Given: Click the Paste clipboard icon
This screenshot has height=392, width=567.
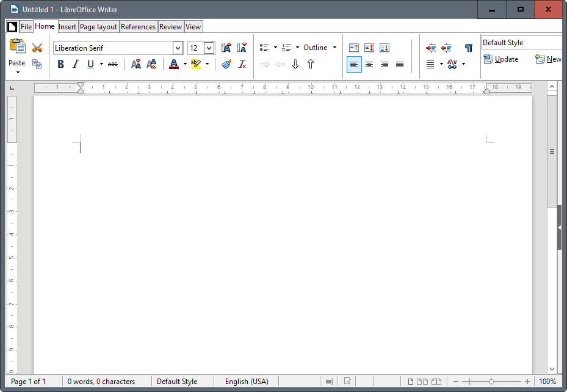Looking at the screenshot, I should point(17,46).
